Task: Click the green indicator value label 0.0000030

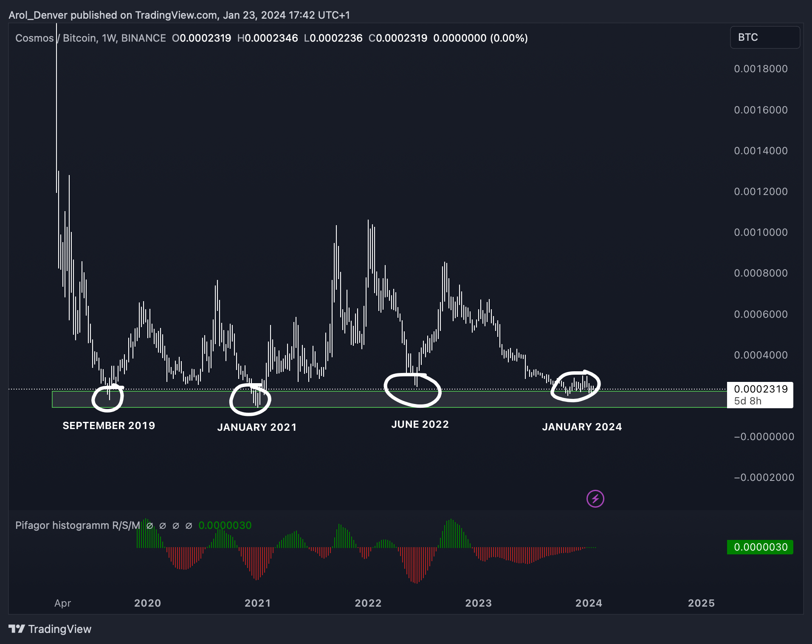Action: coord(760,547)
